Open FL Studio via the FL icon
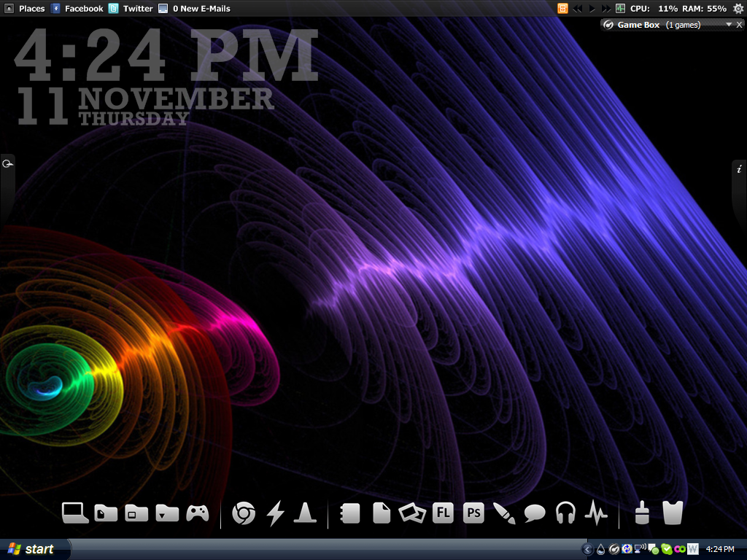Screen dimensions: 747x560 [x=443, y=513]
